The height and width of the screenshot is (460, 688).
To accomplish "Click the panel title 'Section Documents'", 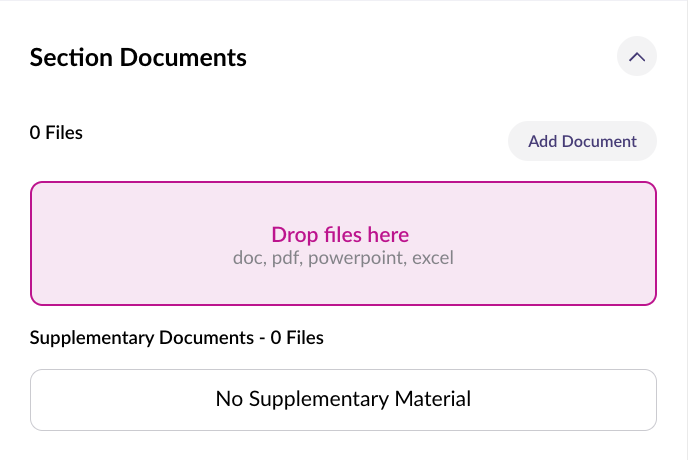I will (x=138, y=58).
